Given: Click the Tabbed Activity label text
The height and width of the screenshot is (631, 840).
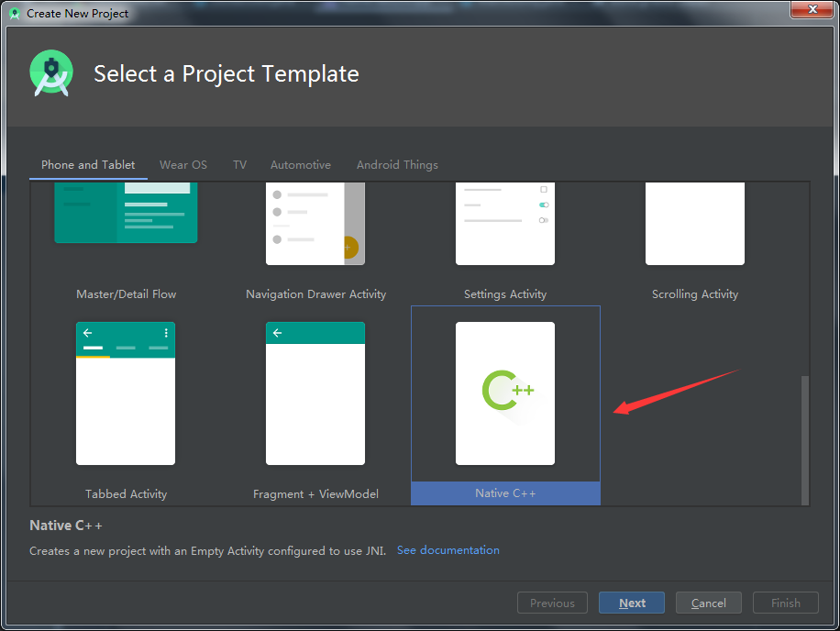Looking at the screenshot, I should (126, 493).
